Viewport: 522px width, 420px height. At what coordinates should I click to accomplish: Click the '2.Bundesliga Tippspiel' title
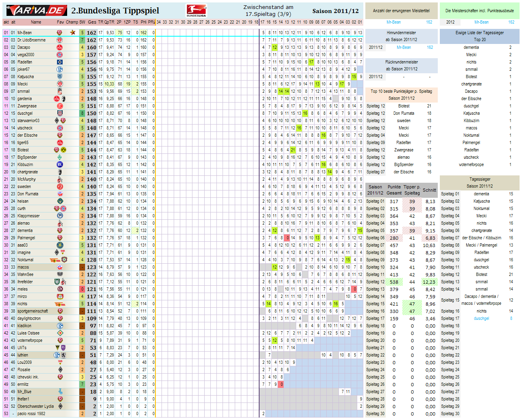[x=115, y=11]
